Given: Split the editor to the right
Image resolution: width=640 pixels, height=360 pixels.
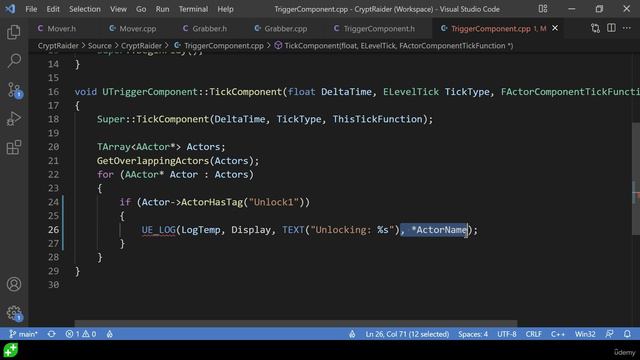Looking at the screenshot, I should point(611,28).
